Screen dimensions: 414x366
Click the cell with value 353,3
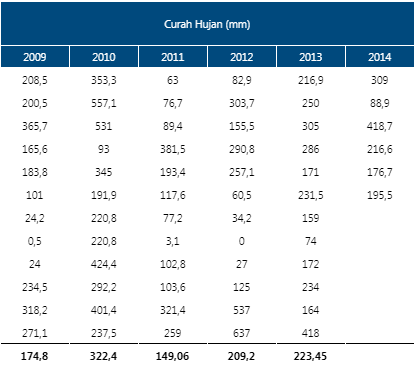(x=104, y=80)
